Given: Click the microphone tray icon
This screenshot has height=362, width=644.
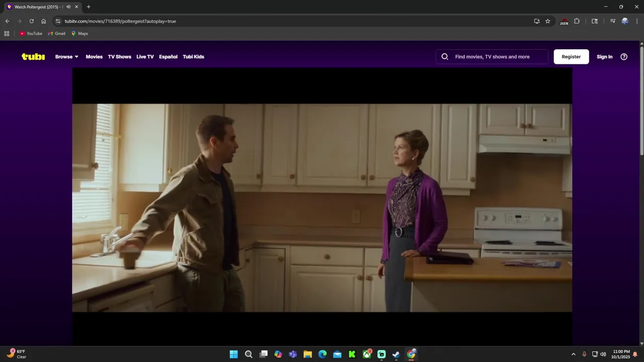Looking at the screenshot, I should tap(584, 354).
